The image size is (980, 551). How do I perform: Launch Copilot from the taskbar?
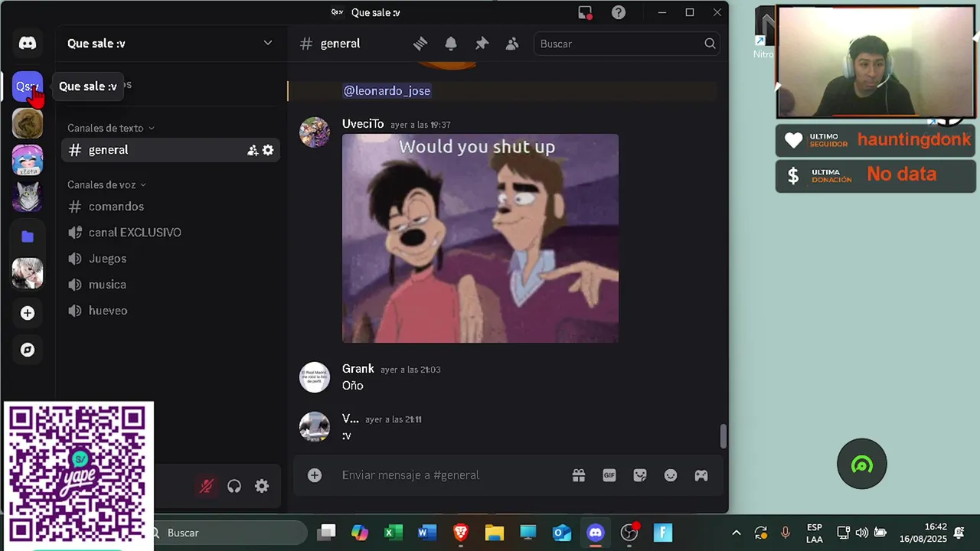point(360,533)
